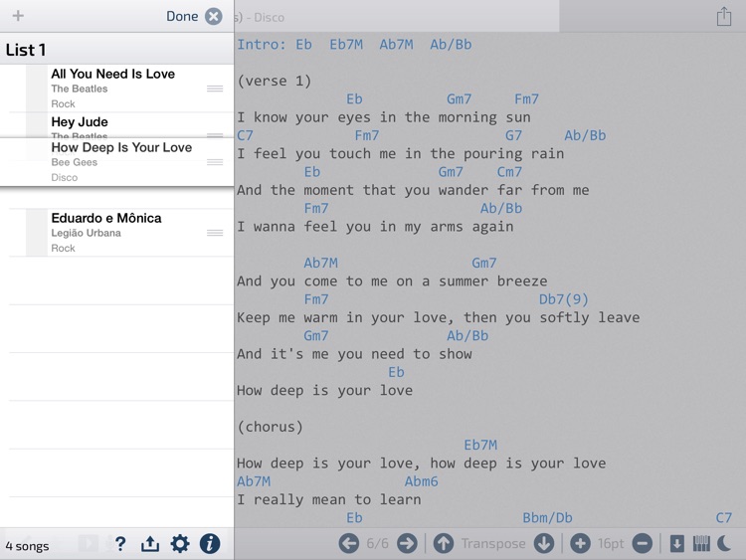Increase font size with the plus button
This screenshot has height=560, width=746.
(x=580, y=543)
